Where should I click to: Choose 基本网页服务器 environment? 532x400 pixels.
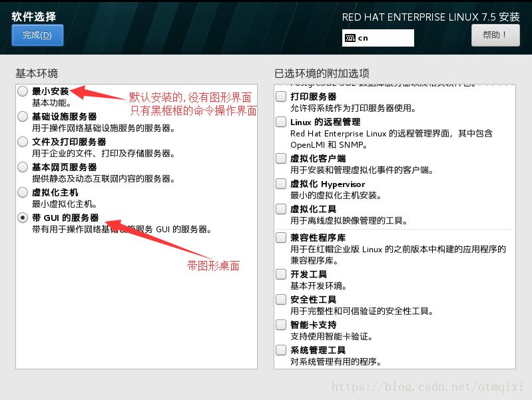[x=23, y=167]
